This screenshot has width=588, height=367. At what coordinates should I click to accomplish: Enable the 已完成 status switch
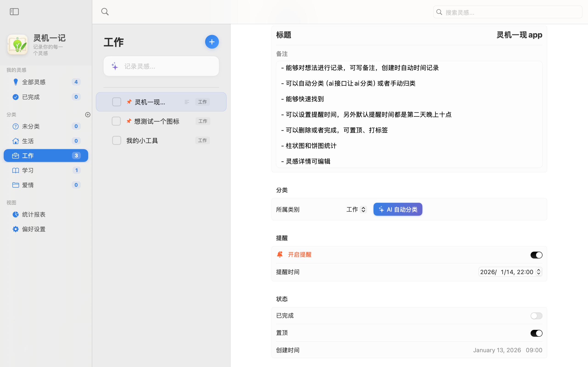(x=536, y=316)
